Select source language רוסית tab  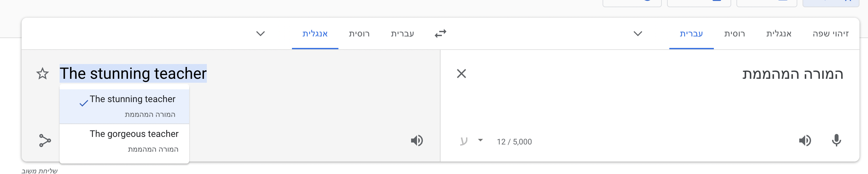point(734,33)
